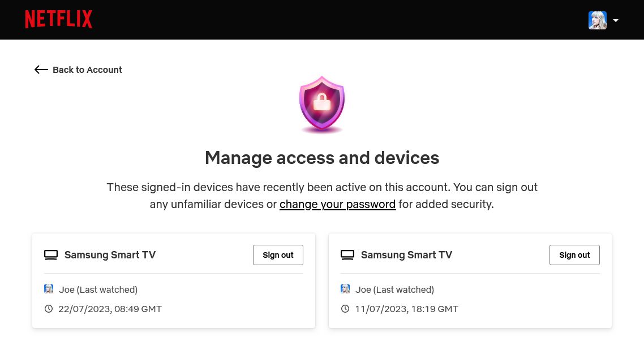This screenshot has width=644, height=359.
Task: Click Joe's profile avatar on the left card
Action: [x=49, y=289]
